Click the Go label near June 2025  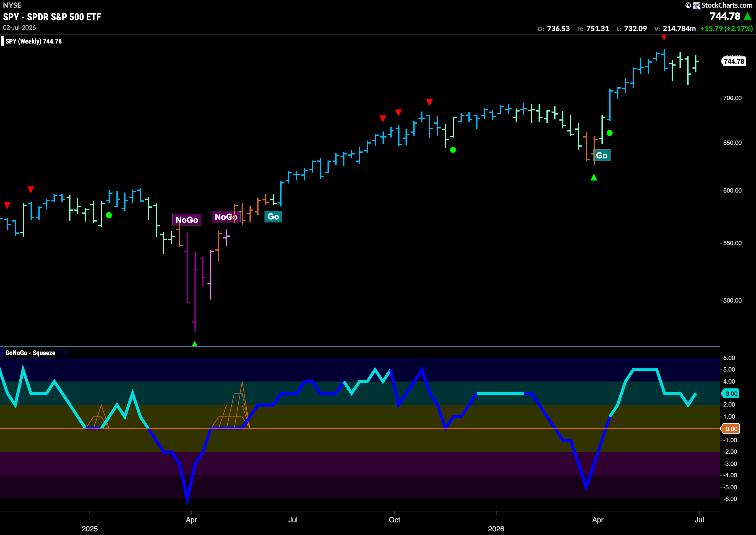tap(273, 217)
